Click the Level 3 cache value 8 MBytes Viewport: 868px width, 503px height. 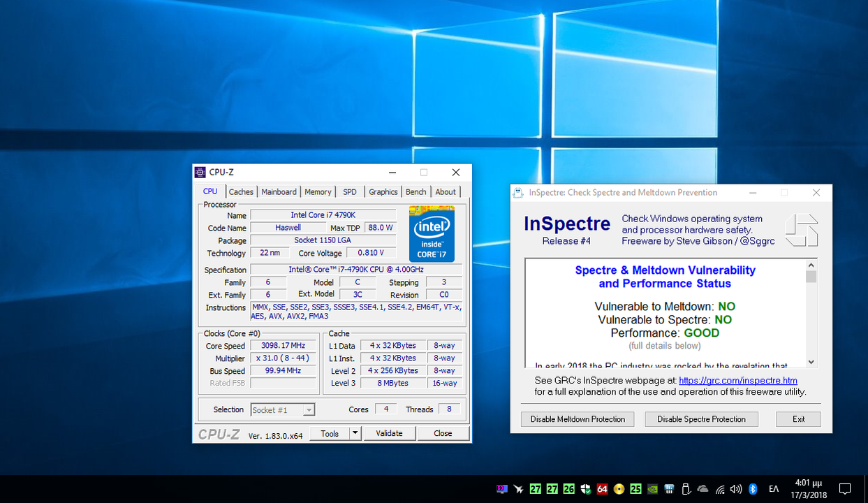tap(393, 383)
